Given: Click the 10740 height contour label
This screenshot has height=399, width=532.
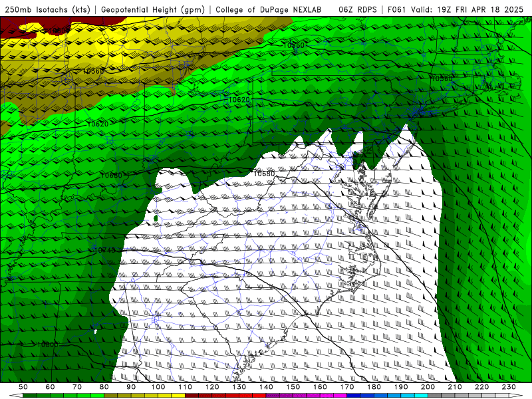Looking at the screenshot, I should [104, 251].
